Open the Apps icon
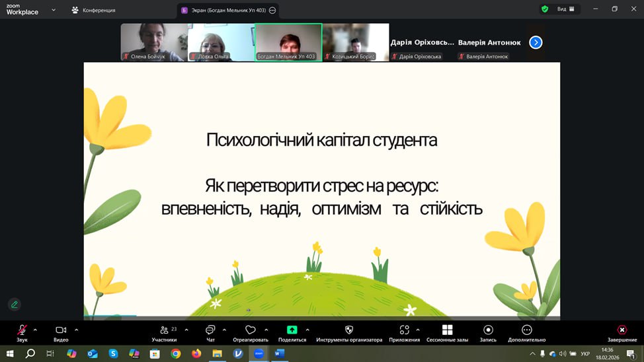Image resolution: width=644 pixels, height=362 pixels. click(x=404, y=330)
